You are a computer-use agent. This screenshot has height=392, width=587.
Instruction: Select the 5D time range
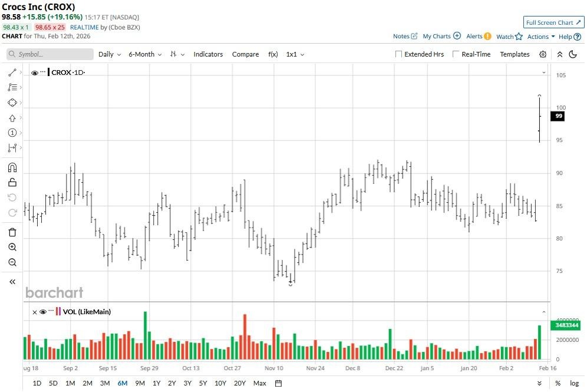pos(53,383)
